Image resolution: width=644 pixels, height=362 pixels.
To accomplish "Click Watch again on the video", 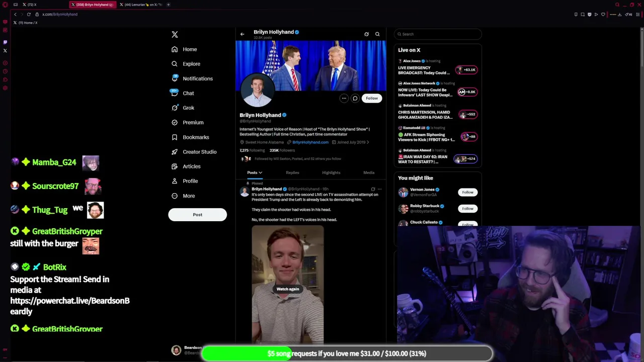I will pos(288,289).
